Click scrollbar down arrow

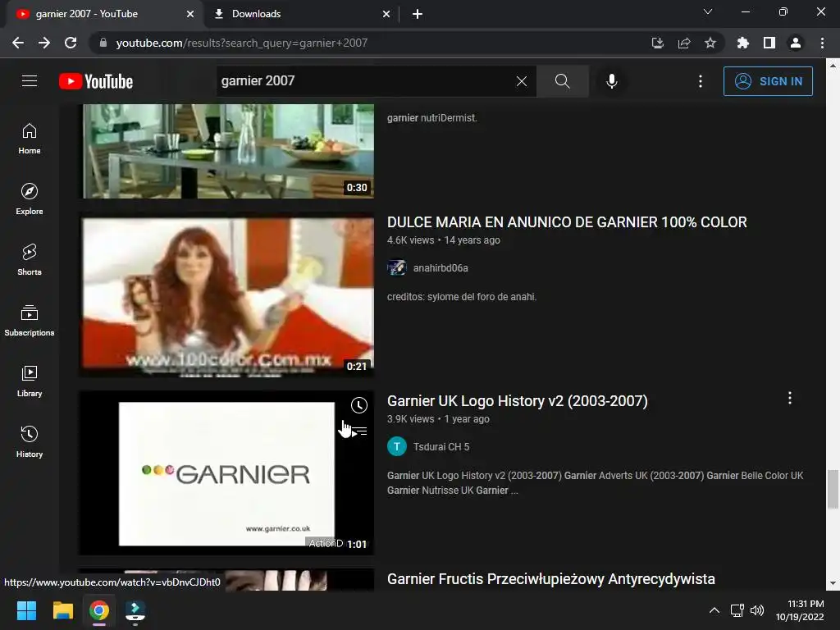(x=832, y=583)
